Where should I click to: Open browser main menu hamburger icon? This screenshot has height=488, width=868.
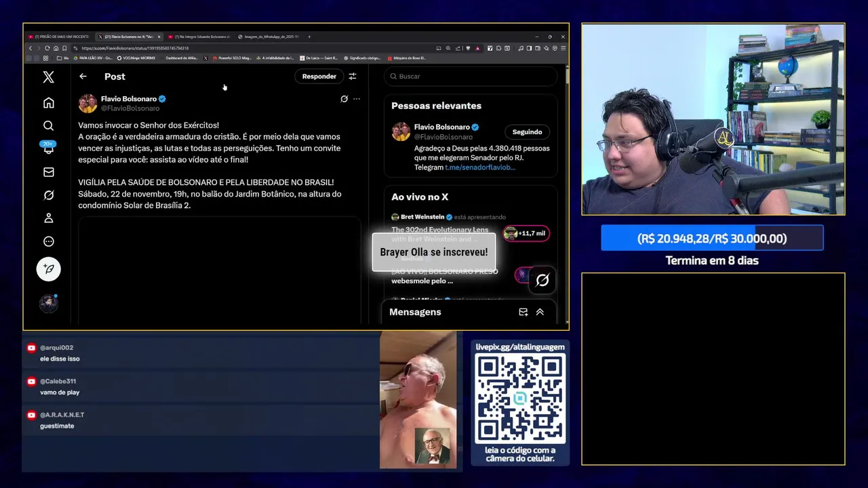pyautogui.click(x=563, y=48)
